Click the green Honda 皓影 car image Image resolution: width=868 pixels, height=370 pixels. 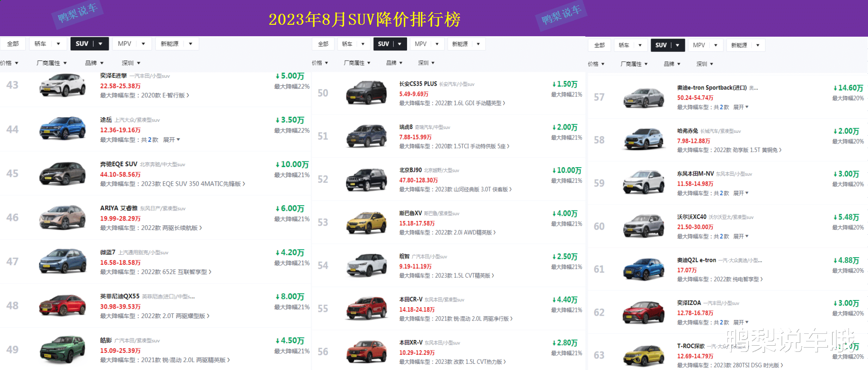(62, 350)
